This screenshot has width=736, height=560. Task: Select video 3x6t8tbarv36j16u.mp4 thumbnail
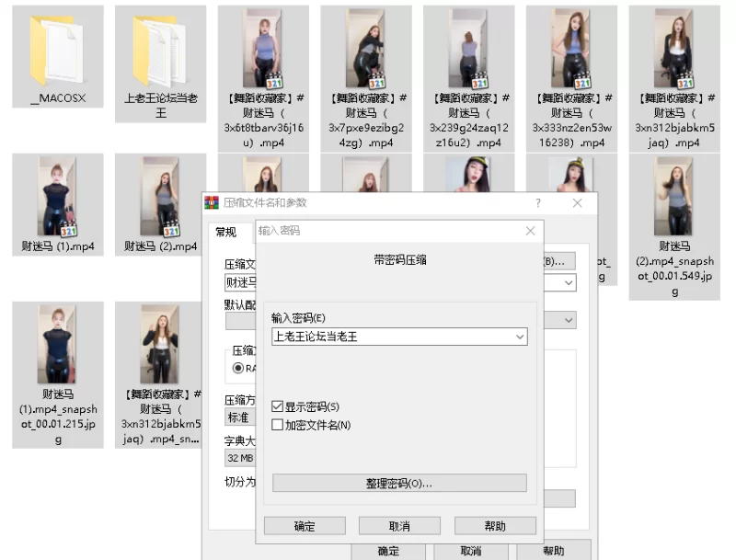(263, 49)
